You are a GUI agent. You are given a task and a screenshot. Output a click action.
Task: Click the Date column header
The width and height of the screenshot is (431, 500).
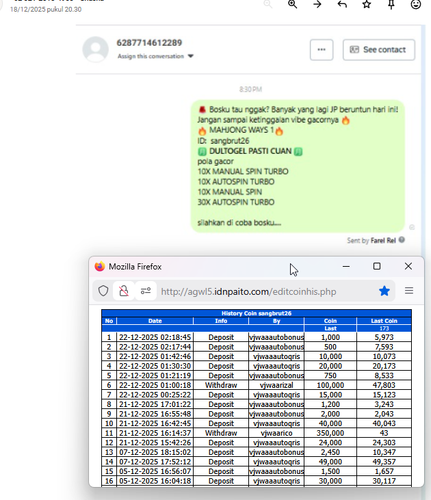point(155,321)
